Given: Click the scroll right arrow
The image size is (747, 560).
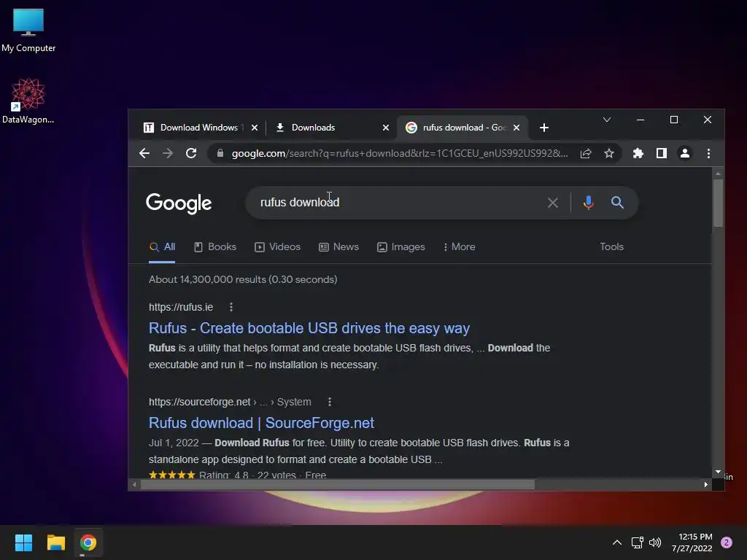Looking at the screenshot, I should pos(705,484).
